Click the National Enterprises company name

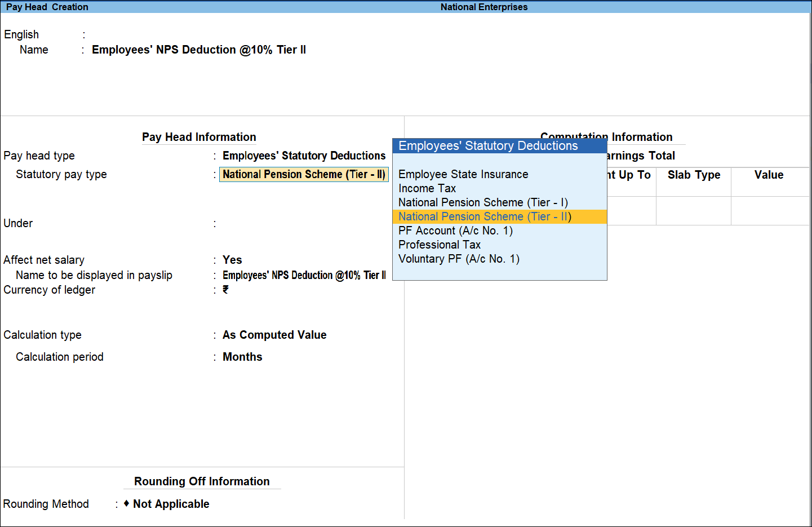pos(483,7)
